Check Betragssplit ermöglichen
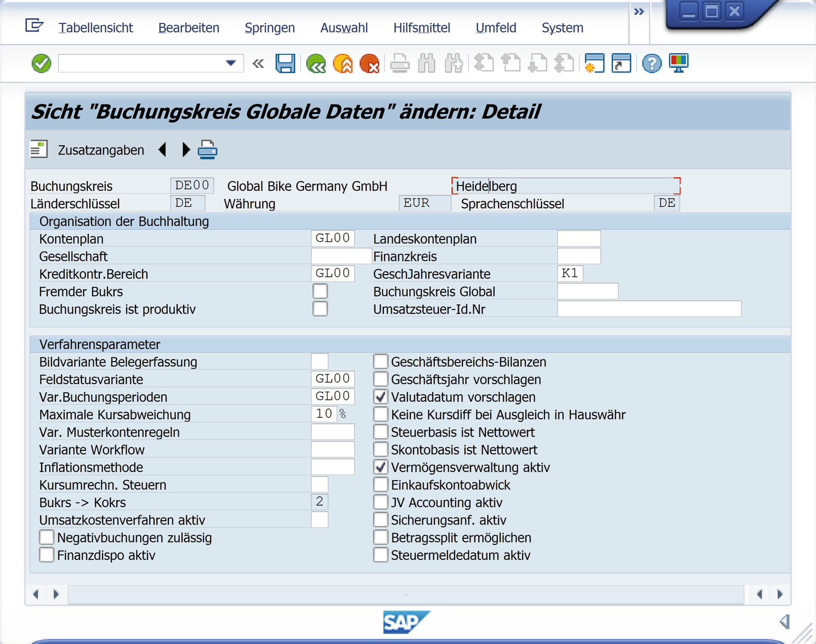This screenshot has width=816, height=644. click(x=381, y=537)
